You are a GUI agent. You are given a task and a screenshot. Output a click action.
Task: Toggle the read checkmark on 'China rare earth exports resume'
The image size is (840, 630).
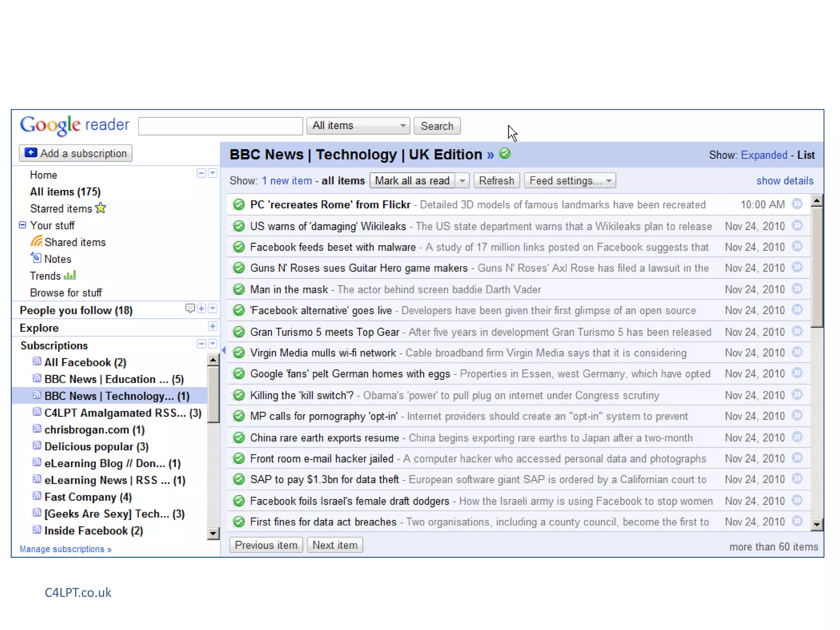coord(239,438)
